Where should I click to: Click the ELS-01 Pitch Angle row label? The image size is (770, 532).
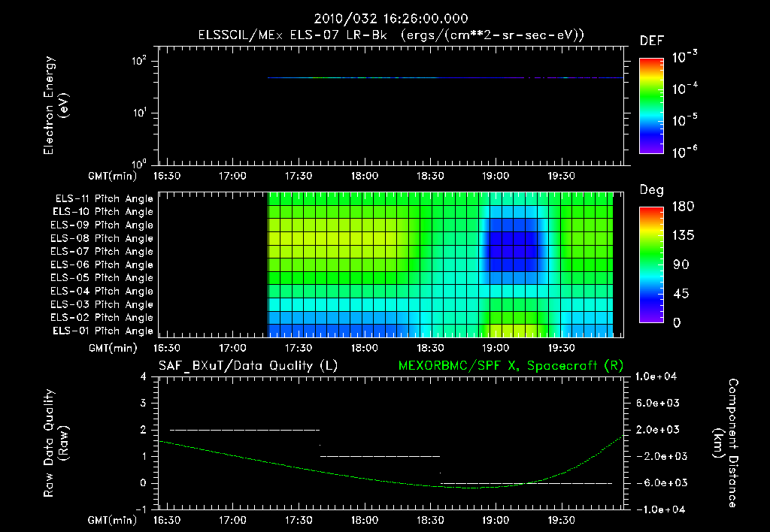point(103,331)
